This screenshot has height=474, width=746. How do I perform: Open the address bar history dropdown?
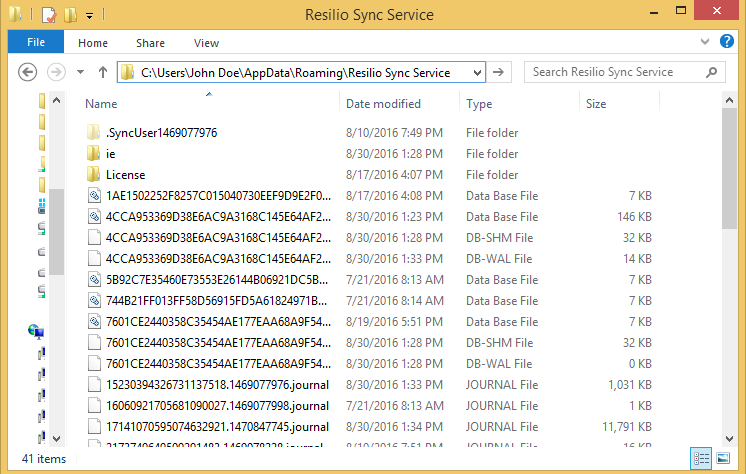pos(477,72)
